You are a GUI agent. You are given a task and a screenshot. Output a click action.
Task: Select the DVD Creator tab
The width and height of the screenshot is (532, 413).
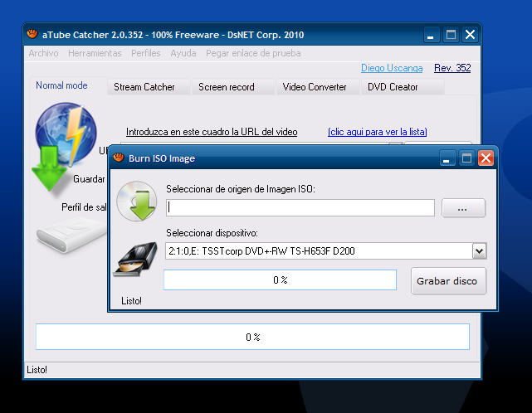(x=393, y=87)
